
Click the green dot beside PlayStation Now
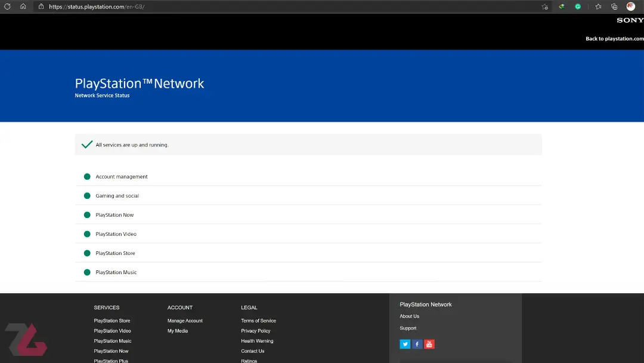pos(87,214)
